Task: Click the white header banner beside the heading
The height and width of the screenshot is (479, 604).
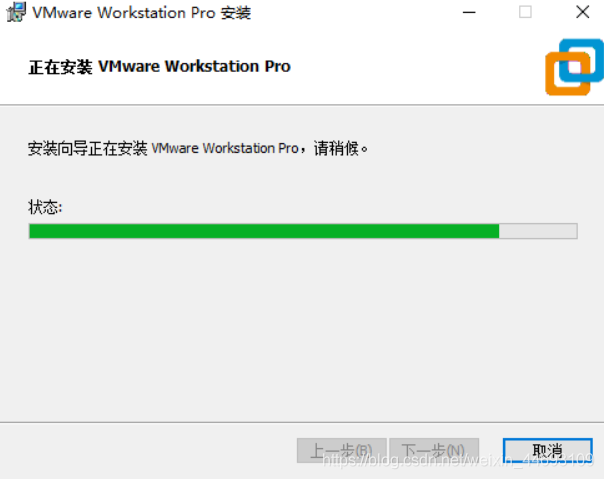Action: [416, 67]
